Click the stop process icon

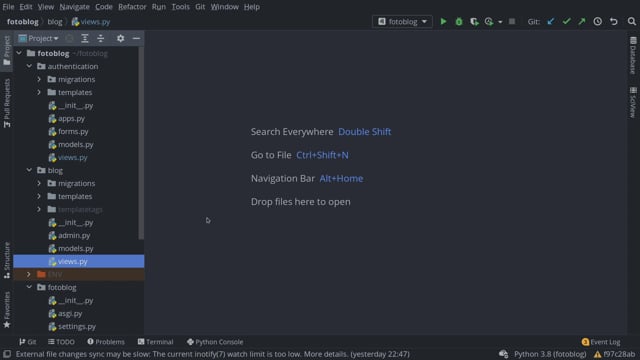coord(512,21)
